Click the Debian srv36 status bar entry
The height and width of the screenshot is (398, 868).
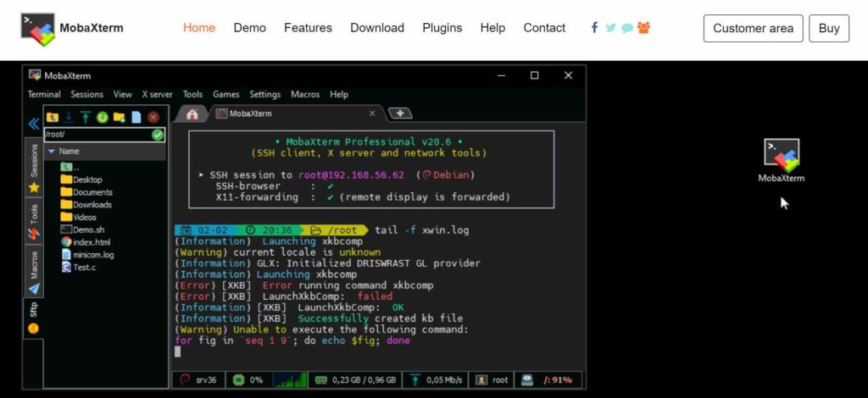pos(198,379)
